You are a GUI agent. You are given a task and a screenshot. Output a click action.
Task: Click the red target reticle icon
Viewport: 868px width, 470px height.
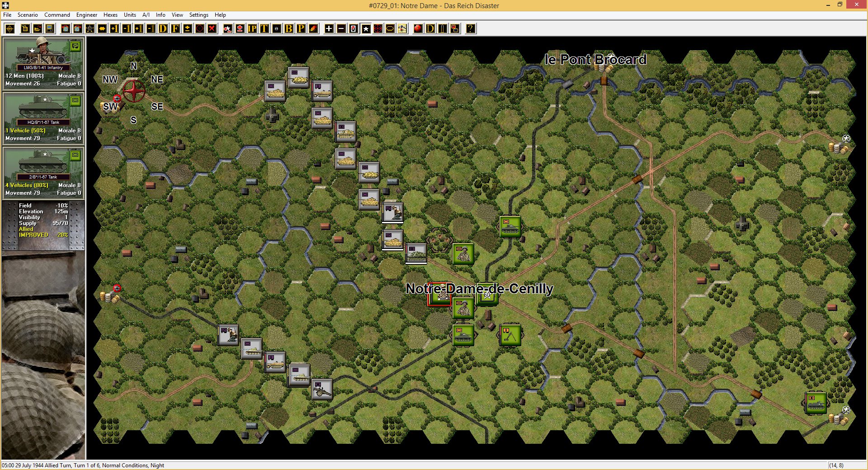[378, 28]
